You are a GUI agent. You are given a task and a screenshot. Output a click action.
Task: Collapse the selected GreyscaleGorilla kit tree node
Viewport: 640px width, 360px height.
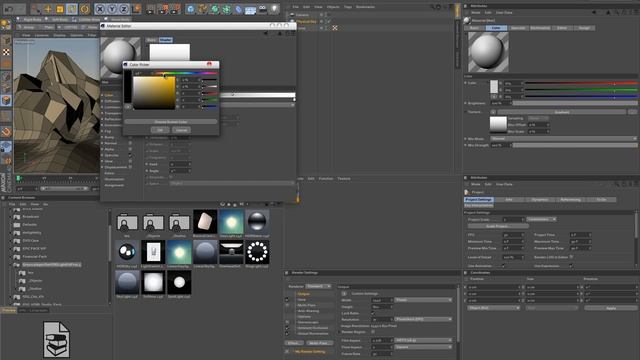coord(11,265)
